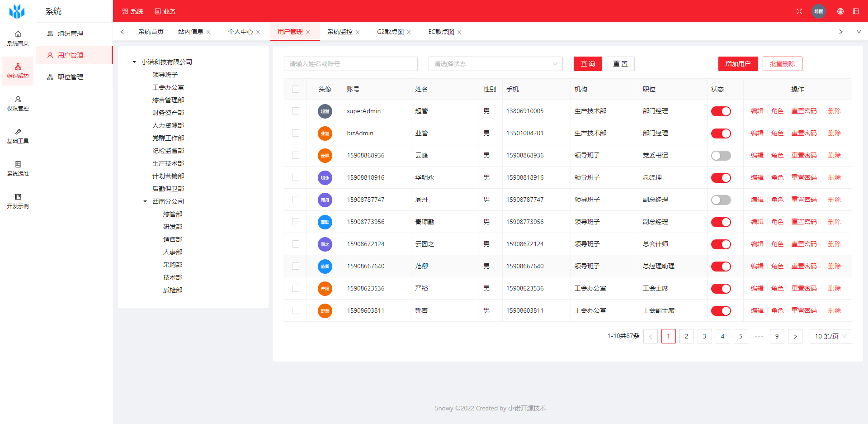This screenshot has width=868, height=424.
Task: Disable status toggle for superAdmin
Action: [x=721, y=111]
